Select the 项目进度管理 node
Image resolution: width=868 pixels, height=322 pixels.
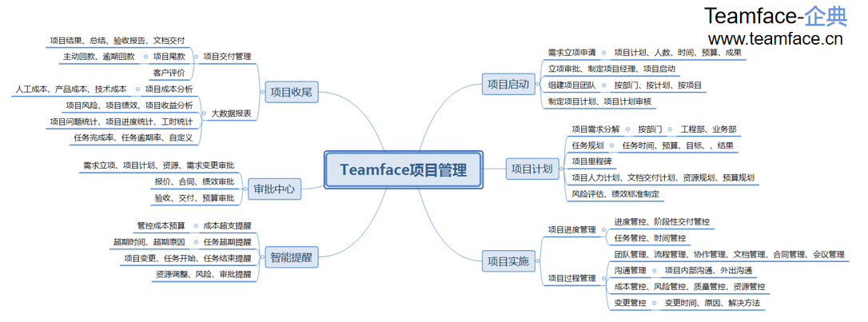pos(571,229)
